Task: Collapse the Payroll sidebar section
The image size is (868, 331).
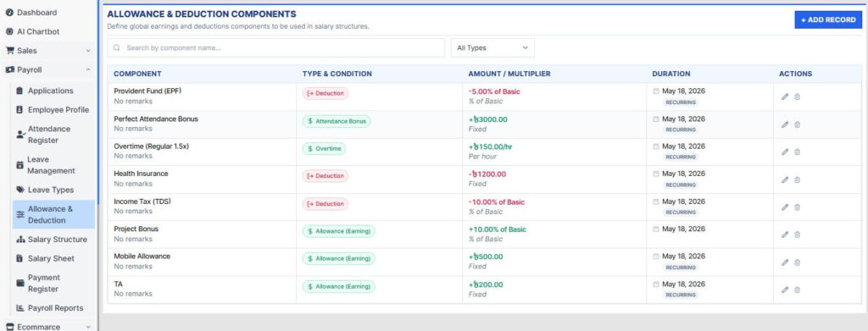Action: [47, 70]
